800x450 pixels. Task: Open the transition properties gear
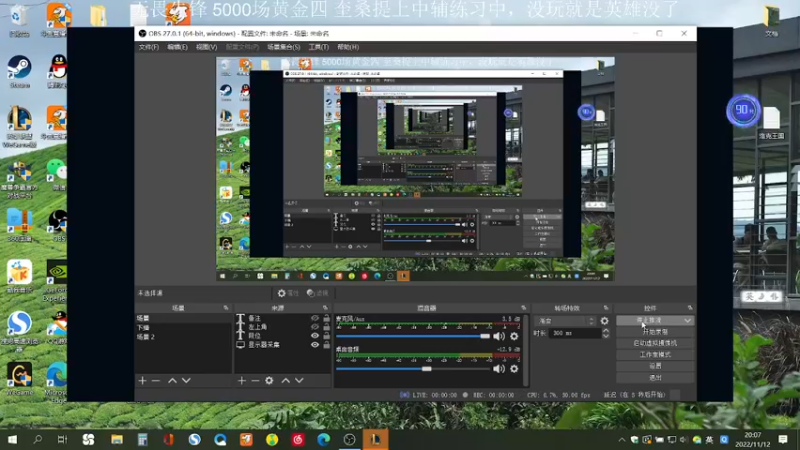(x=605, y=321)
